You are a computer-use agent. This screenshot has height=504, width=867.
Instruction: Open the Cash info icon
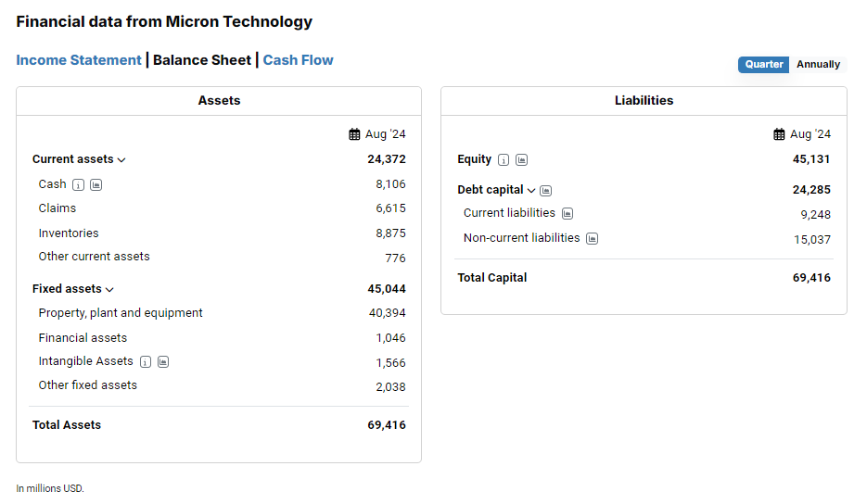click(x=79, y=184)
